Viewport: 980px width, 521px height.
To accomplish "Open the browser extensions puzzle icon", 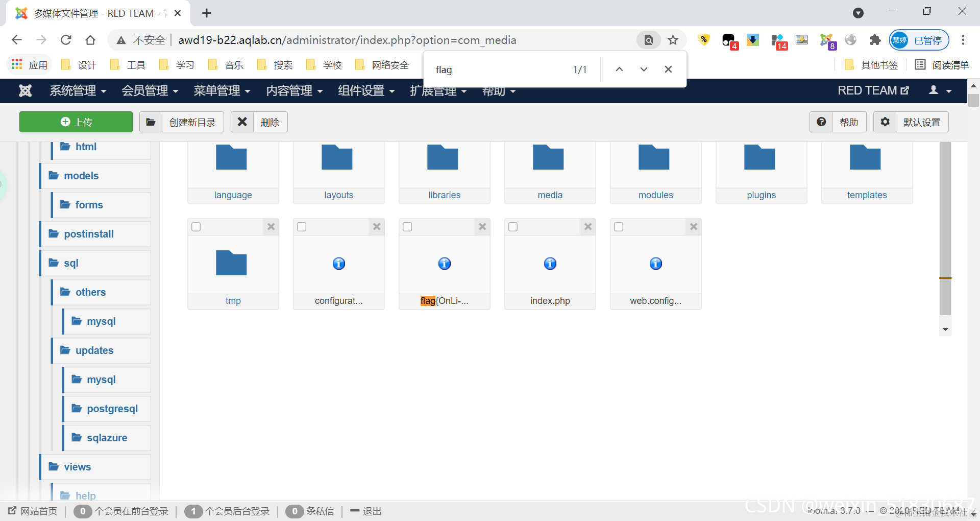I will pyautogui.click(x=875, y=40).
